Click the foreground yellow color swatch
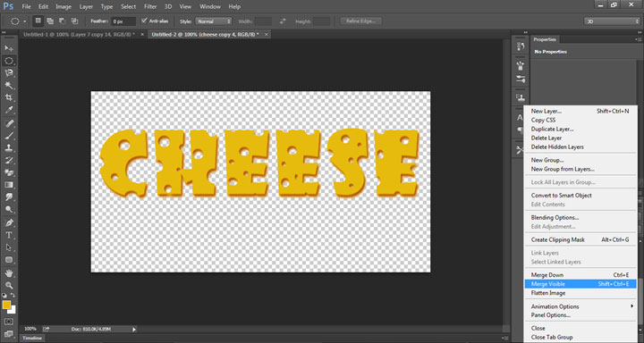The height and width of the screenshot is (343, 644). pos(6,305)
